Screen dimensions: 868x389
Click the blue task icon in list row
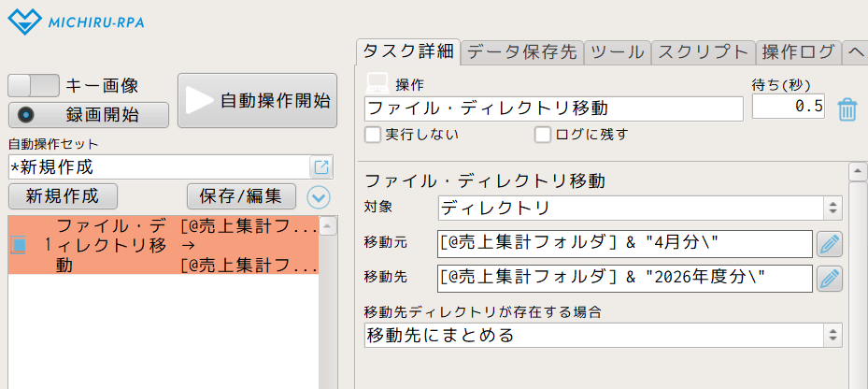tap(20, 245)
